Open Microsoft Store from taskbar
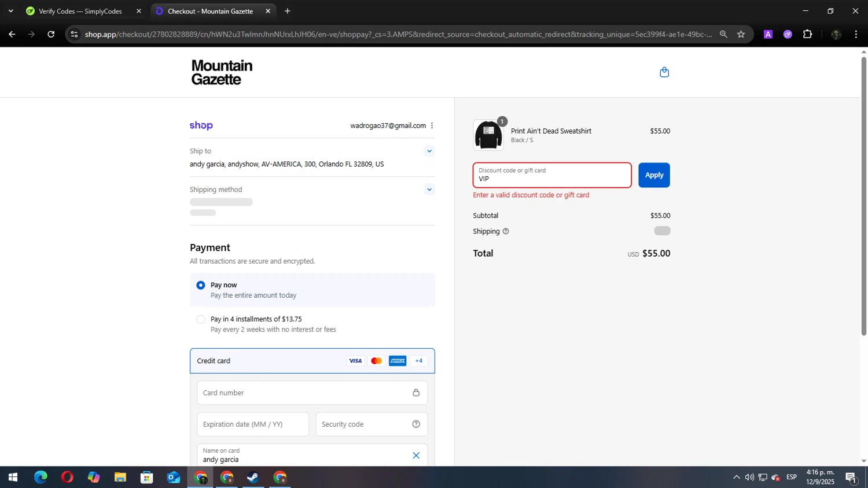 click(x=147, y=478)
